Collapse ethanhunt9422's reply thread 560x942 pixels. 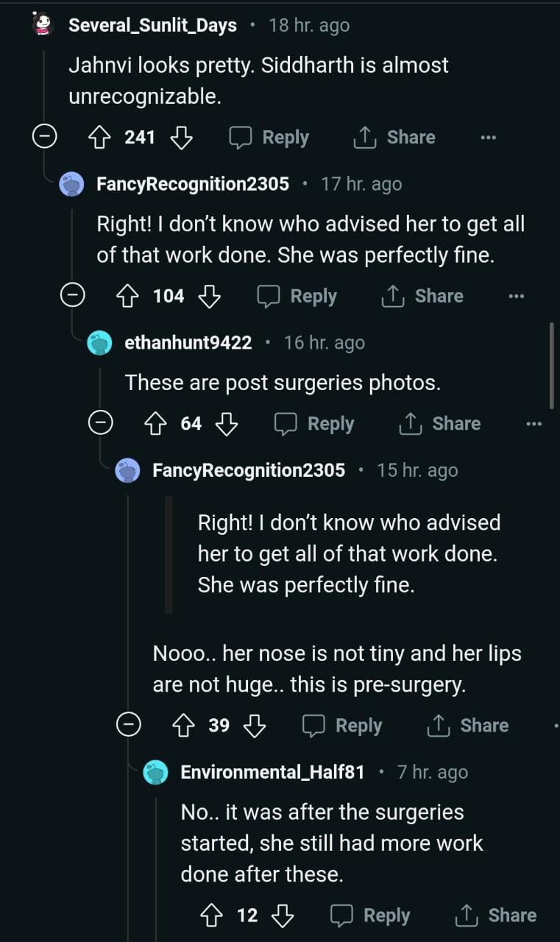[100, 424]
